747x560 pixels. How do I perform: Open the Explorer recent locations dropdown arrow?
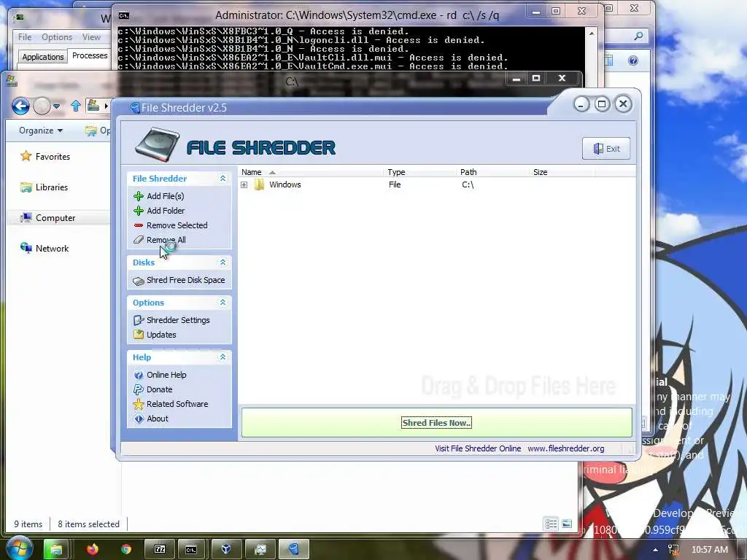56,106
